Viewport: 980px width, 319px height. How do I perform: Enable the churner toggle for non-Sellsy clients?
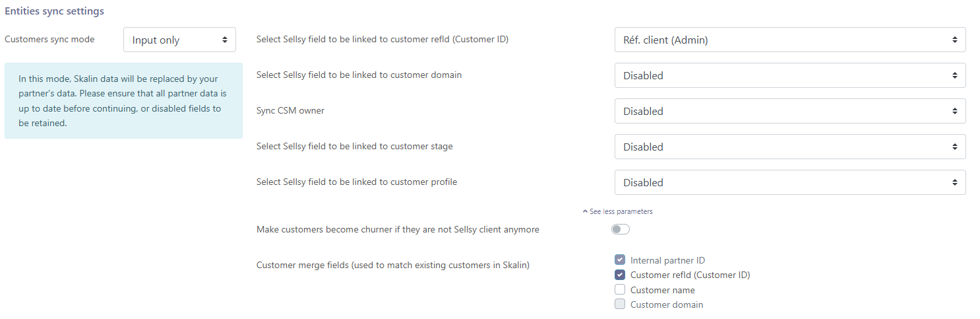pos(620,229)
